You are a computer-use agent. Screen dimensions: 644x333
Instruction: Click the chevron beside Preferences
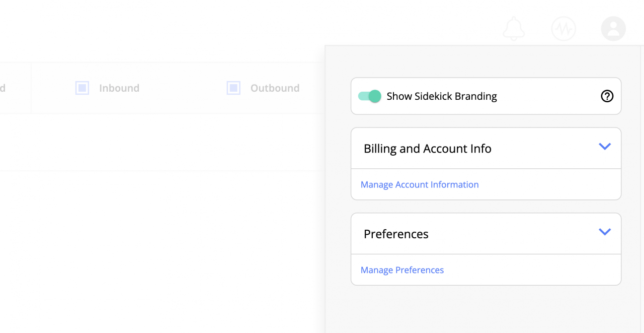click(605, 232)
